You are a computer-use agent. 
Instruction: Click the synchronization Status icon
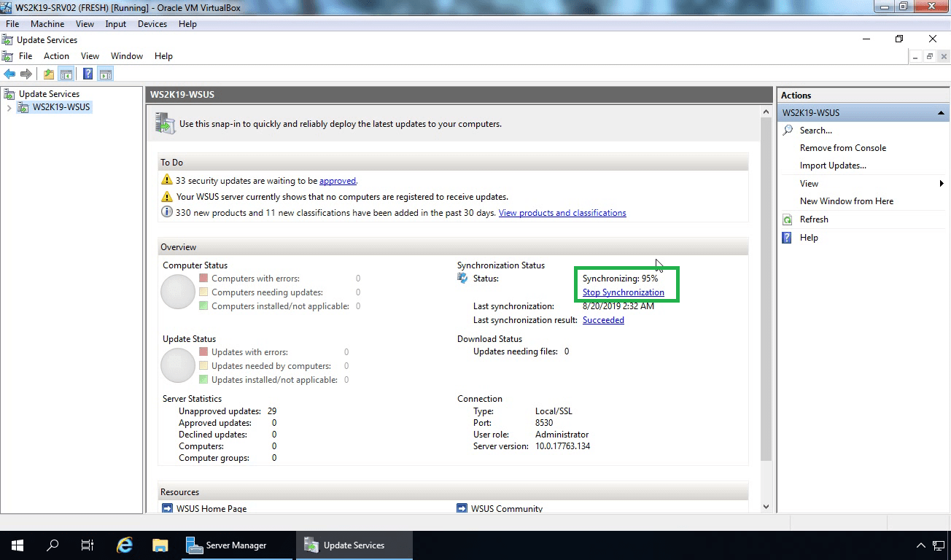462,279
